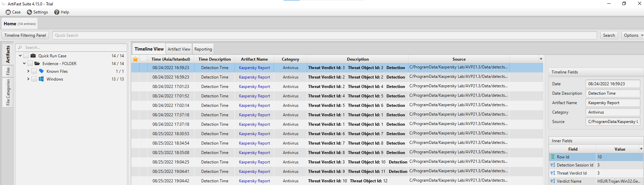The image size is (644, 185).
Task: Click the open folder icon of Evidence - FOLDER
Action: [x=37, y=63]
